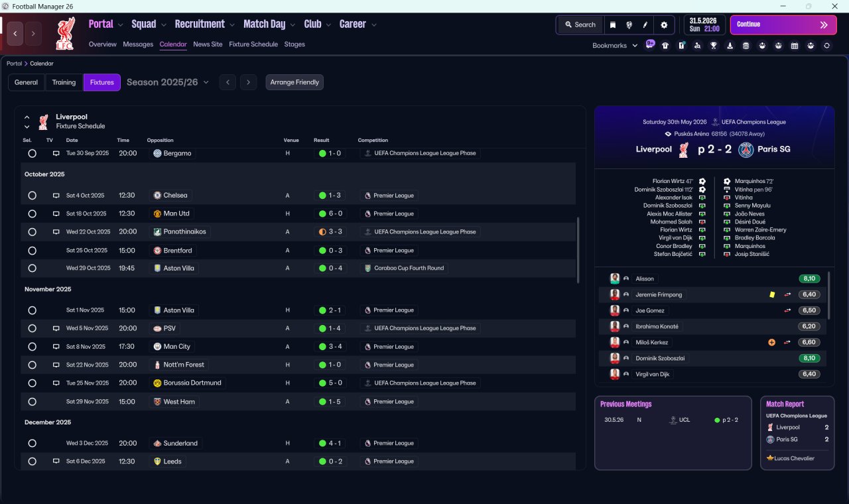Click the orange result dot for Panathinaikos 3-3
849x504 pixels.
tap(322, 232)
